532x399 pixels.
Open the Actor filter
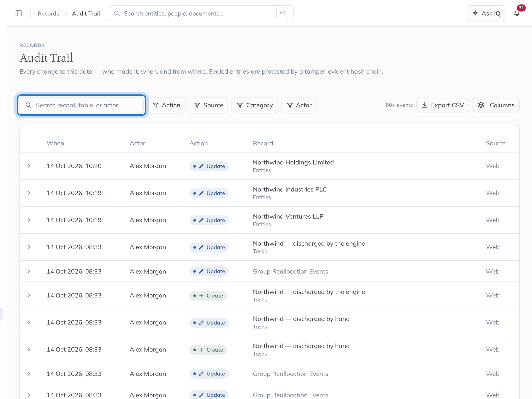[x=299, y=105]
